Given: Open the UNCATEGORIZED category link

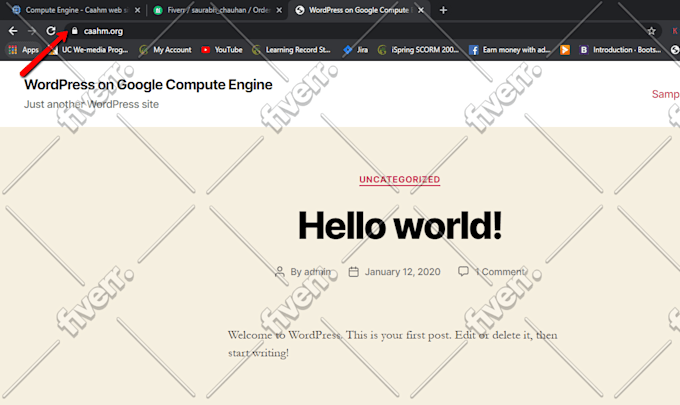Looking at the screenshot, I should [x=399, y=180].
